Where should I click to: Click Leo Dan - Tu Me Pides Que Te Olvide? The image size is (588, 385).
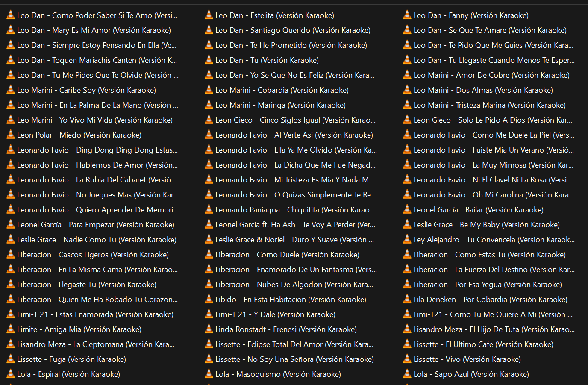point(93,75)
